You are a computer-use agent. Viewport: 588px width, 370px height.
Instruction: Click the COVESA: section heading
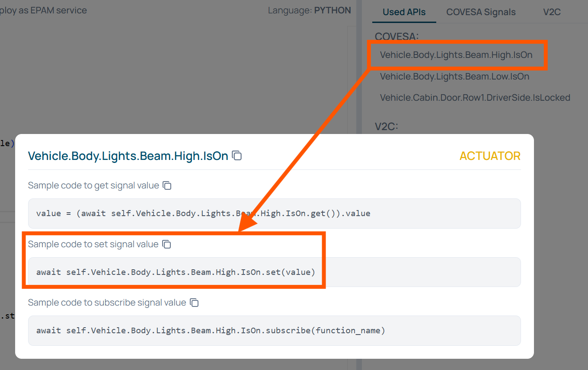396,36
